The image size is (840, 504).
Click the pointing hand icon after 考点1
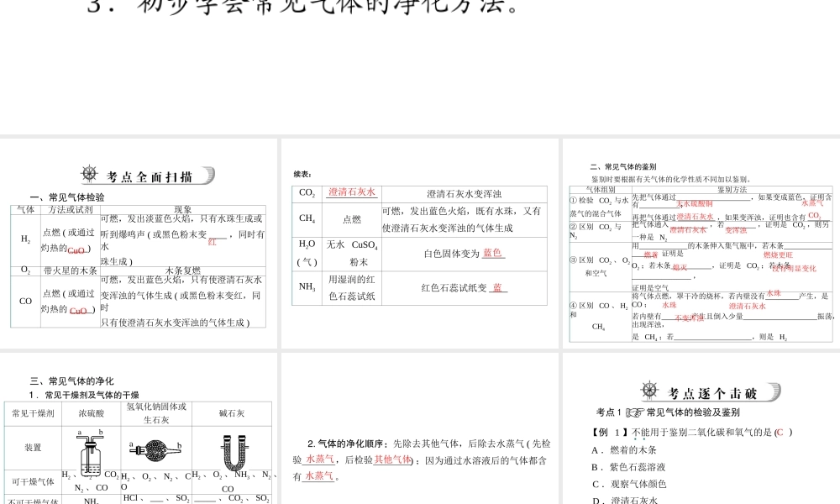(634, 412)
